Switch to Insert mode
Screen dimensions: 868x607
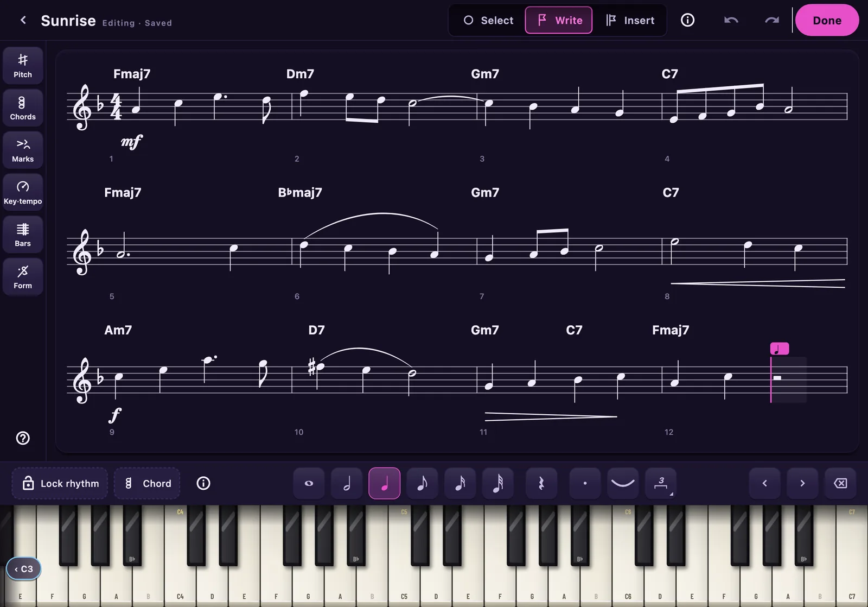630,20
